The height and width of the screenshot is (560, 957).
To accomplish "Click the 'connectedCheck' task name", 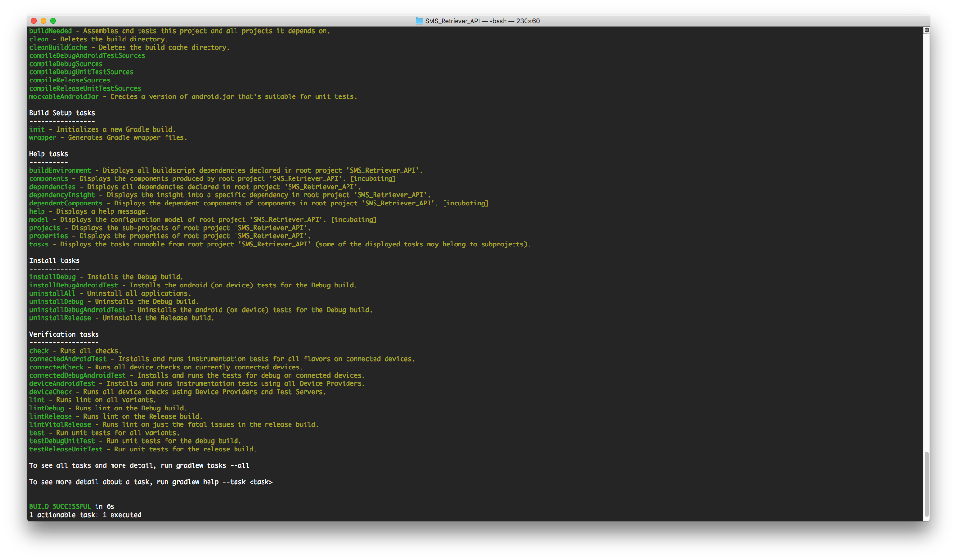I will 56,367.
